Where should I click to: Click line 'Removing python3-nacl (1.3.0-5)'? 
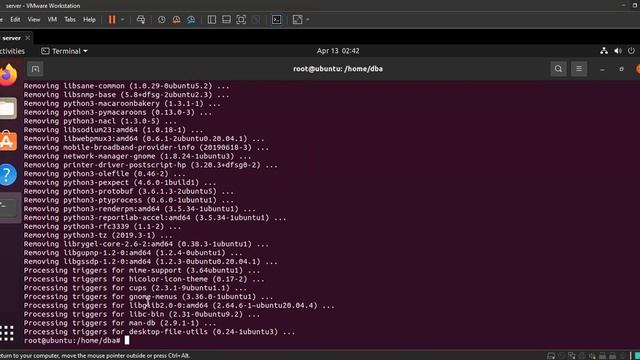100,121
